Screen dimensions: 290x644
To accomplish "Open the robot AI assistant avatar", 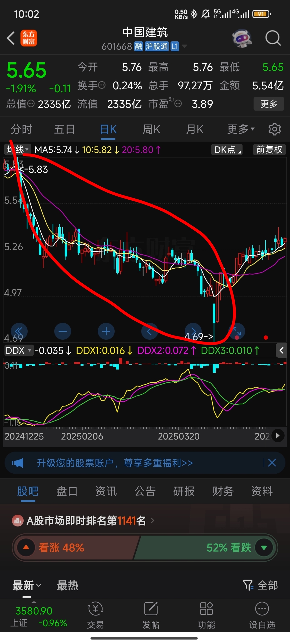I will (242, 38).
